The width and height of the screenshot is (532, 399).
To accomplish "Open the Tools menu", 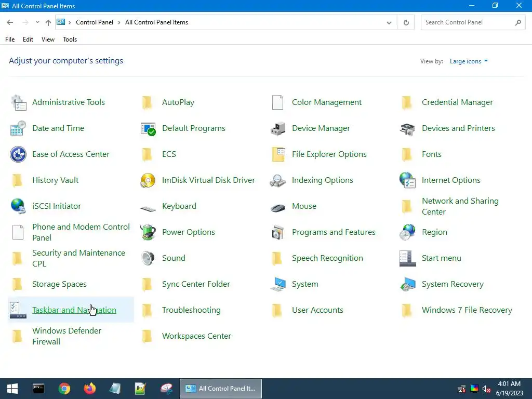I will click(x=70, y=39).
